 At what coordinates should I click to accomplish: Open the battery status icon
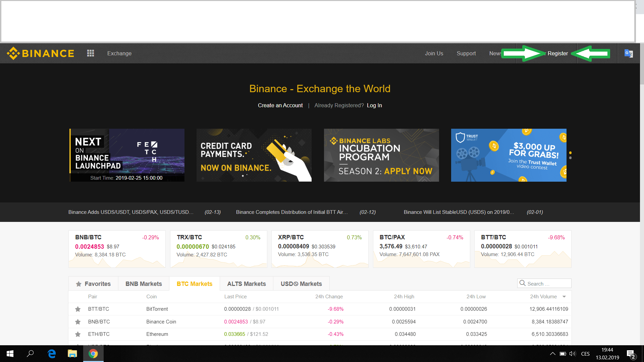(x=563, y=354)
